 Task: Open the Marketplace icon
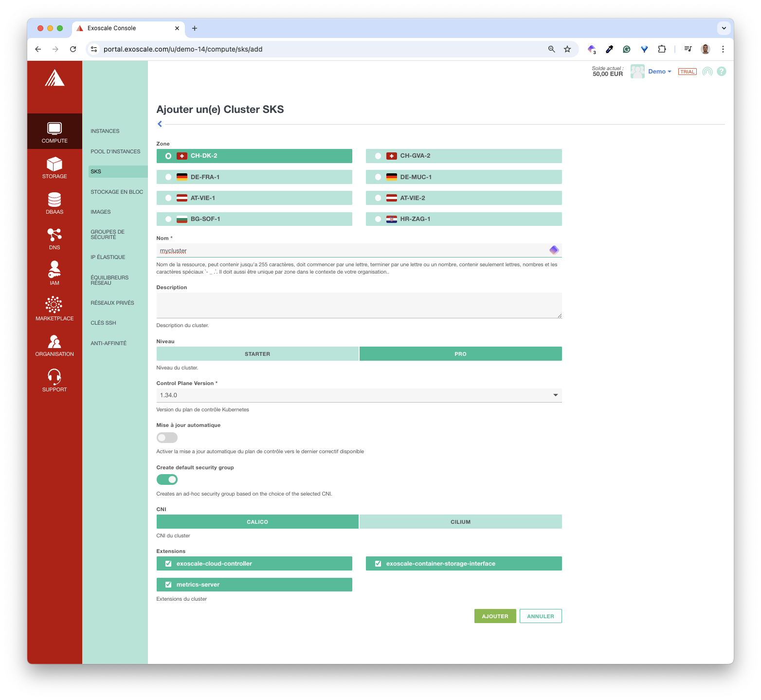54,305
